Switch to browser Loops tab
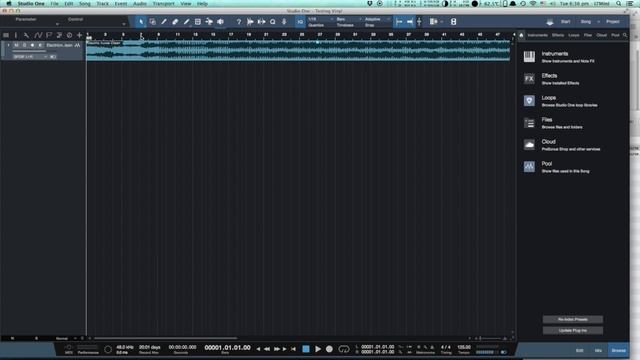 tap(574, 36)
